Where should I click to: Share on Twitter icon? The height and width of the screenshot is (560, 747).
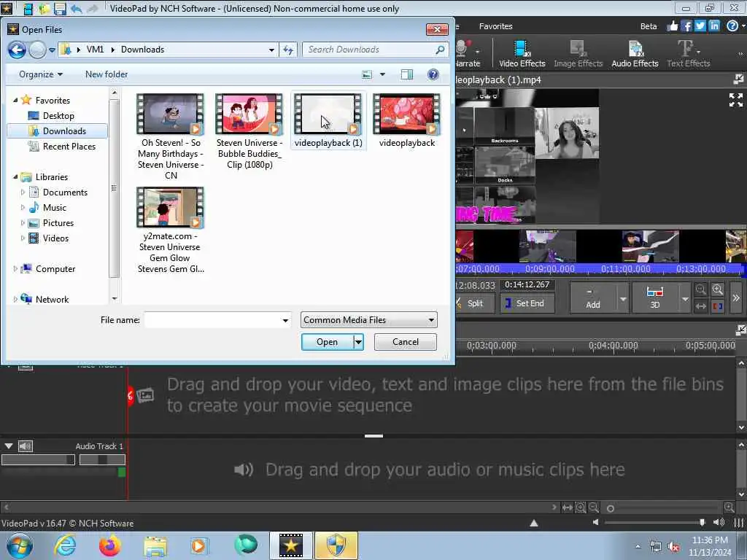(x=700, y=26)
